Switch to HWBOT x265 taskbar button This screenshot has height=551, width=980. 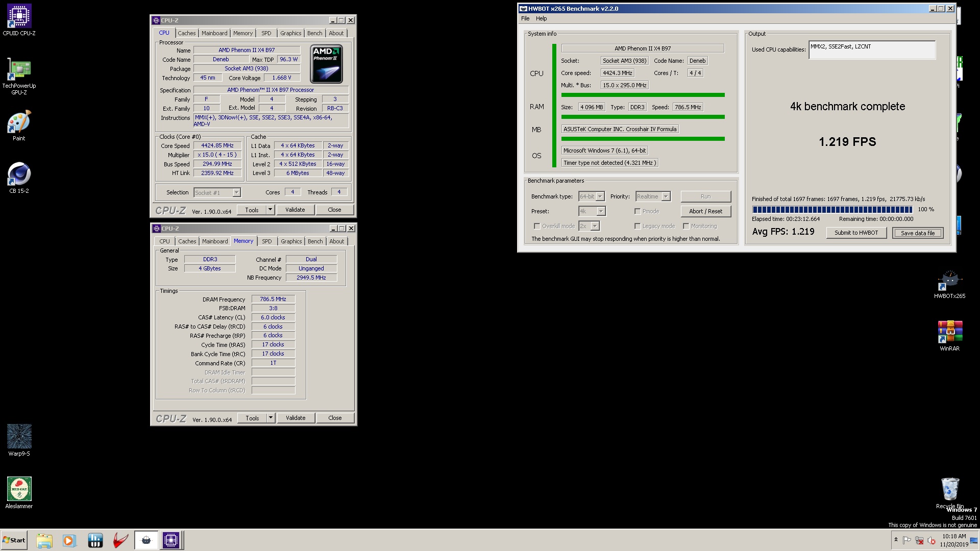(x=146, y=540)
